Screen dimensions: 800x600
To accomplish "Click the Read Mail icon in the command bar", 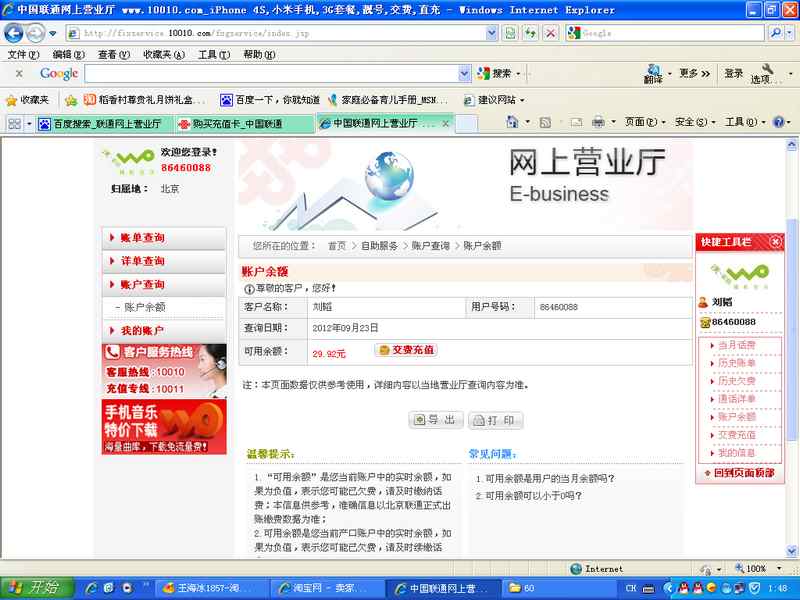I will click(x=576, y=122).
